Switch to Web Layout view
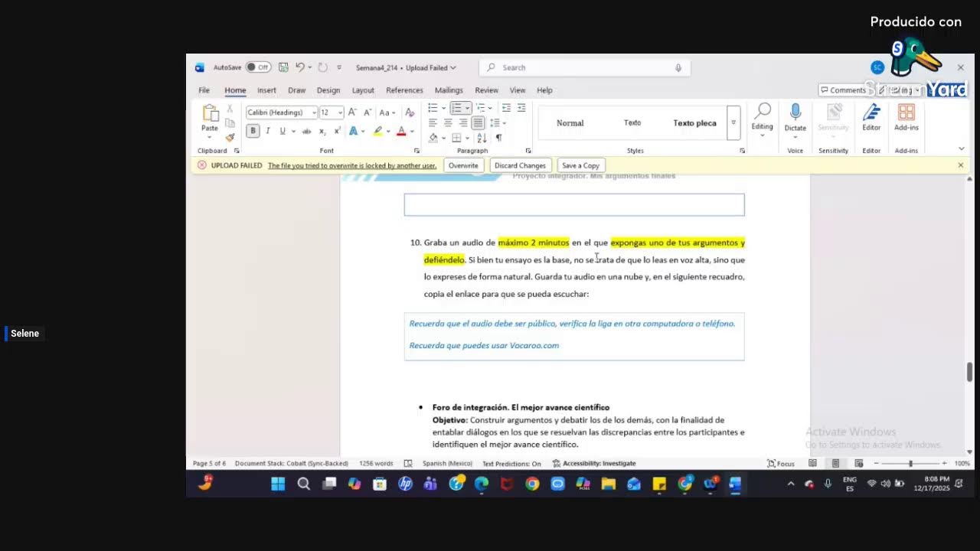The image size is (980, 551). pyautogui.click(x=858, y=463)
